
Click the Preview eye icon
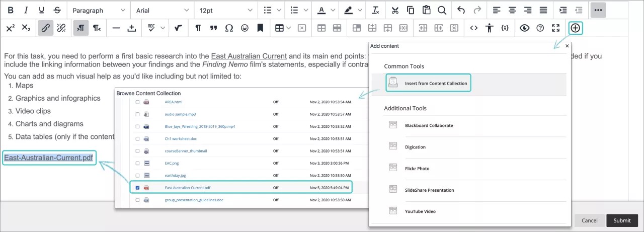coord(525,28)
